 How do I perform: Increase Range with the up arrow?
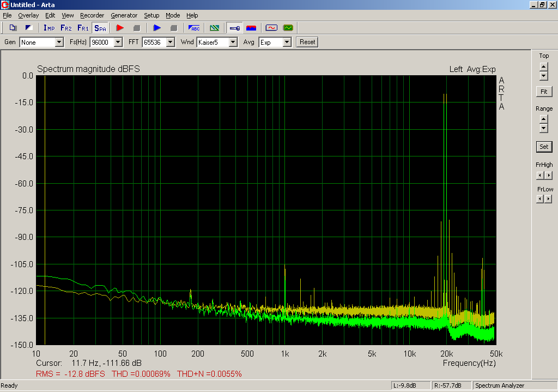coord(543,119)
